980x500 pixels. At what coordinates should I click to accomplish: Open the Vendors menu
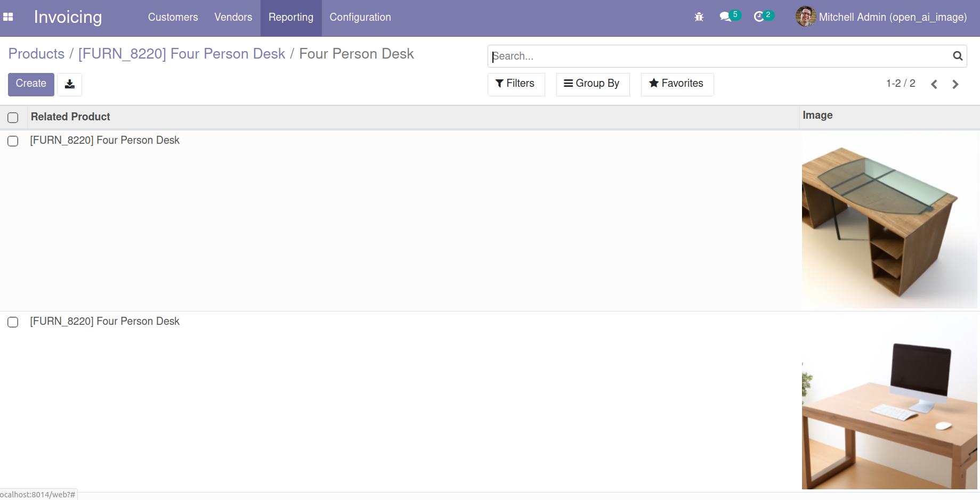coord(233,17)
